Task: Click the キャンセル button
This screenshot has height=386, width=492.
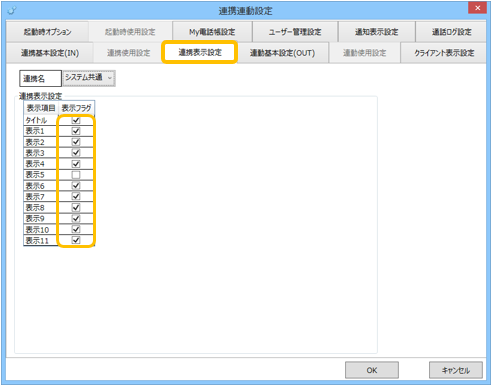Action: [x=456, y=370]
